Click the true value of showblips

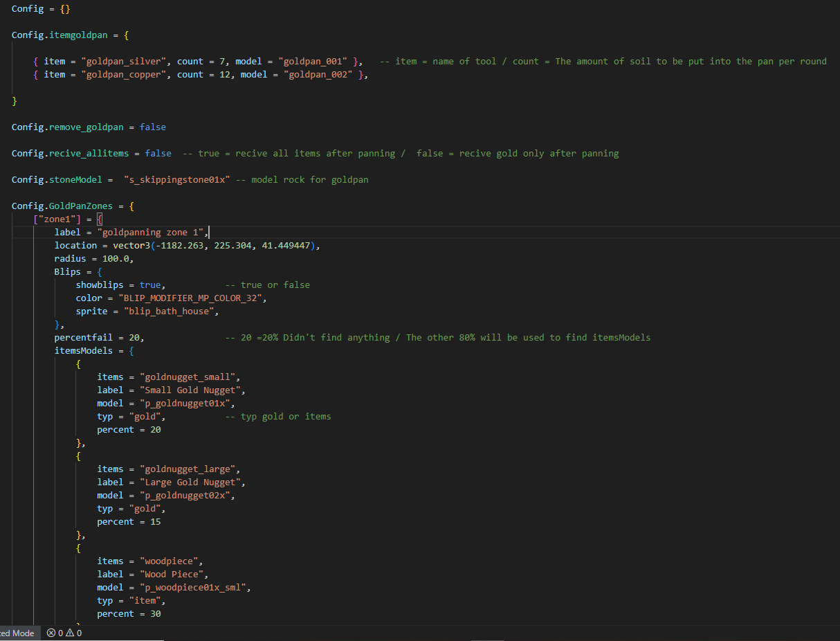(149, 285)
